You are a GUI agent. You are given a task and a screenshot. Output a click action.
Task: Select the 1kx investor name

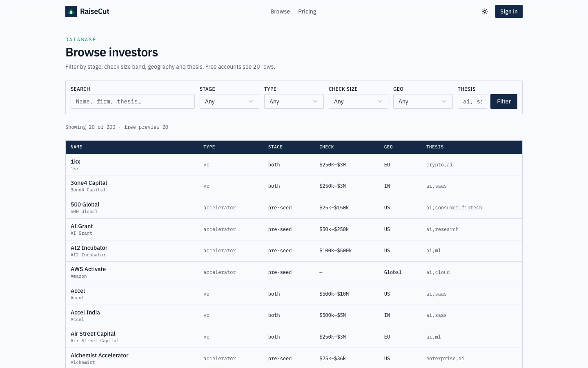click(x=76, y=162)
